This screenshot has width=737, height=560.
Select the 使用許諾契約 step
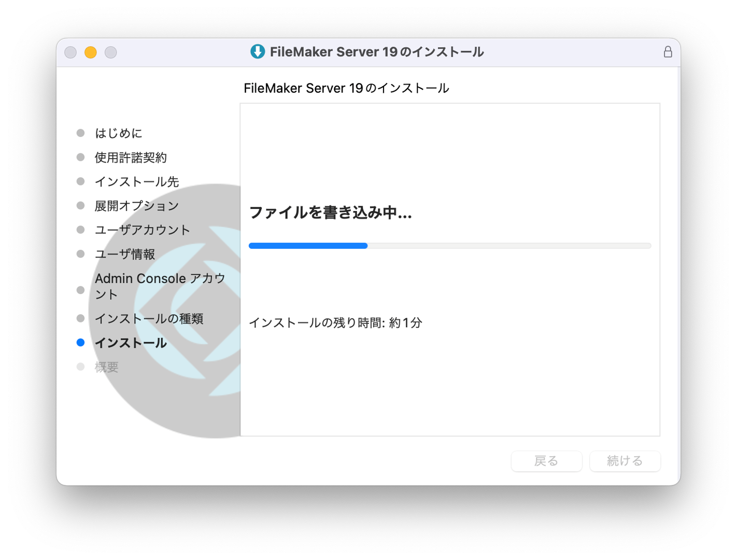click(131, 158)
